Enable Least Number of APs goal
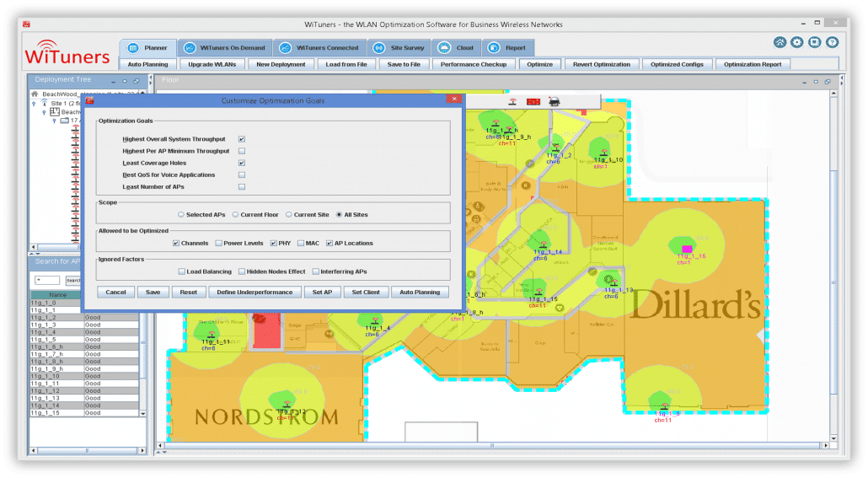This screenshot has width=868, height=478. point(242,186)
